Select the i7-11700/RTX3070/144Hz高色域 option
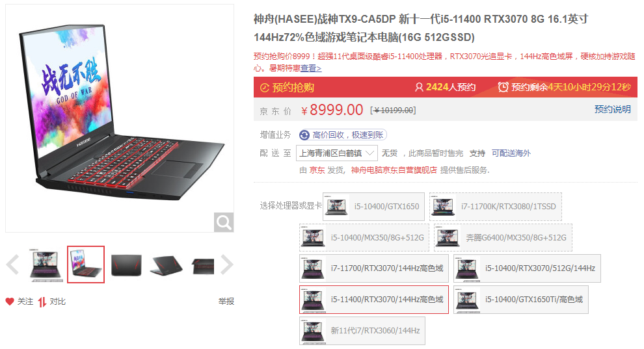The height and width of the screenshot is (349, 644). tap(374, 268)
